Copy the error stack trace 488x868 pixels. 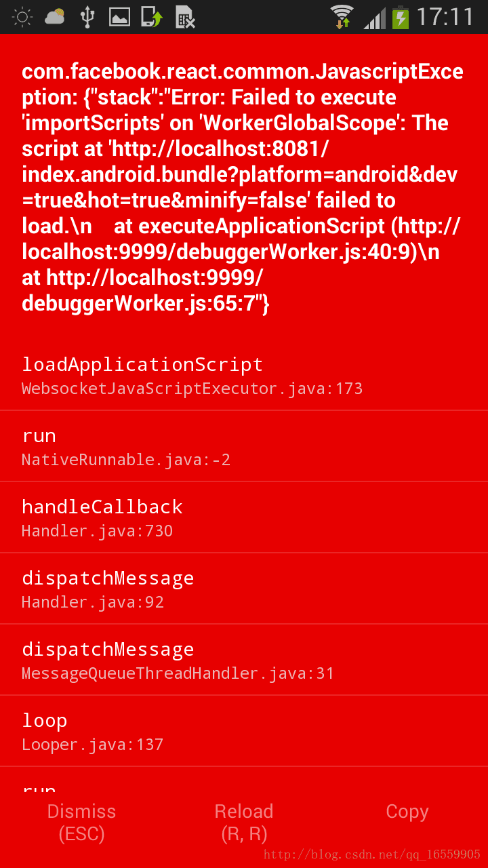407,812
